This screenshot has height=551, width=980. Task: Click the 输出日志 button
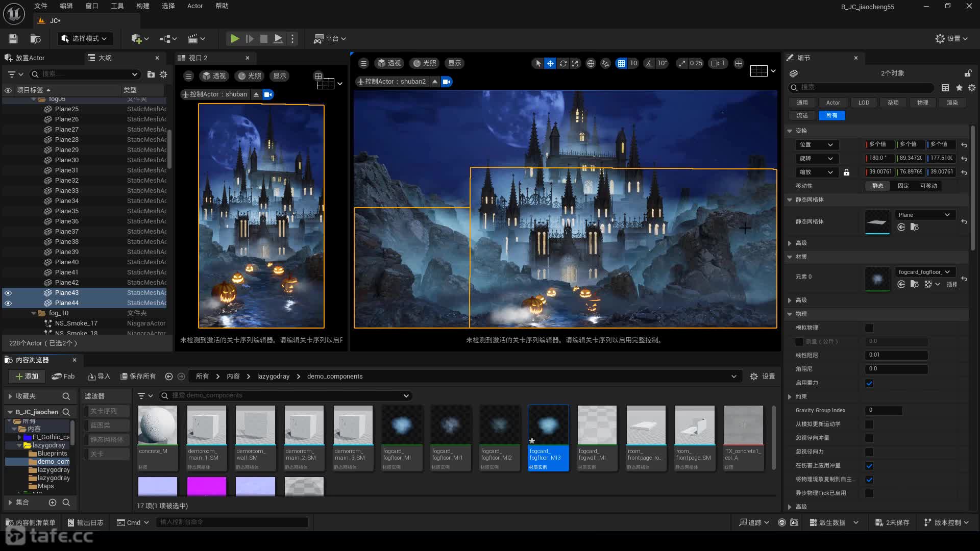point(85,522)
